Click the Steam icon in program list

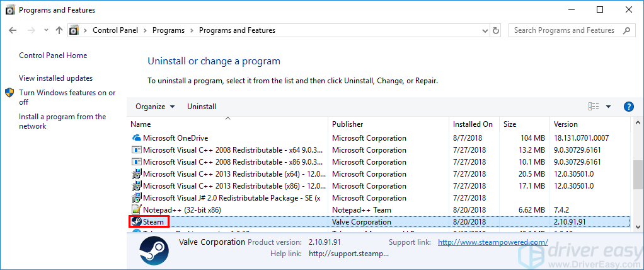137,221
